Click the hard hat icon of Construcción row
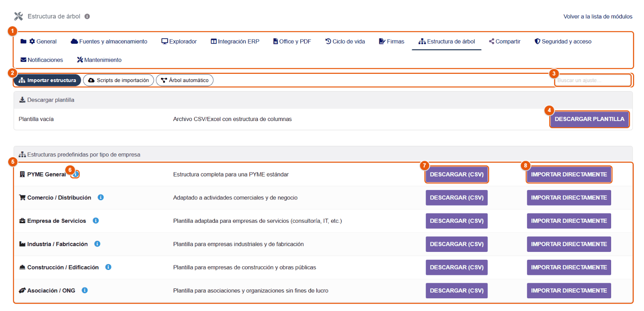The width and height of the screenshot is (644, 311). point(23,267)
